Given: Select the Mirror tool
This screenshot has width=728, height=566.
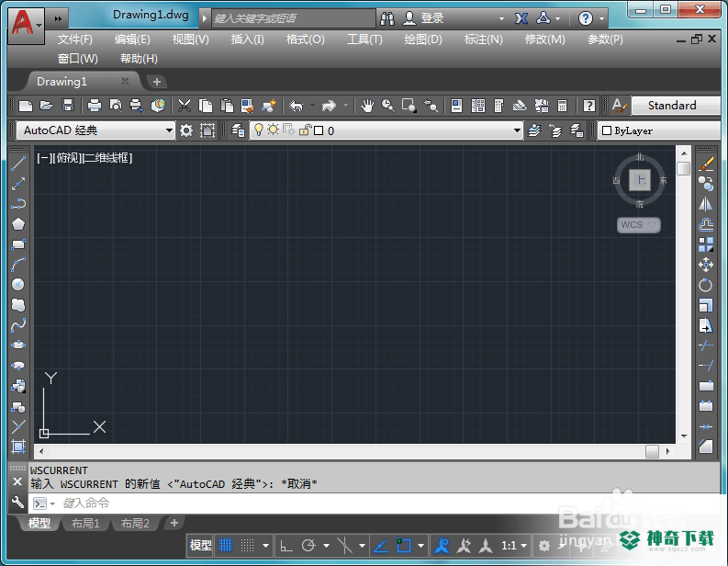Looking at the screenshot, I should (x=706, y=205).
